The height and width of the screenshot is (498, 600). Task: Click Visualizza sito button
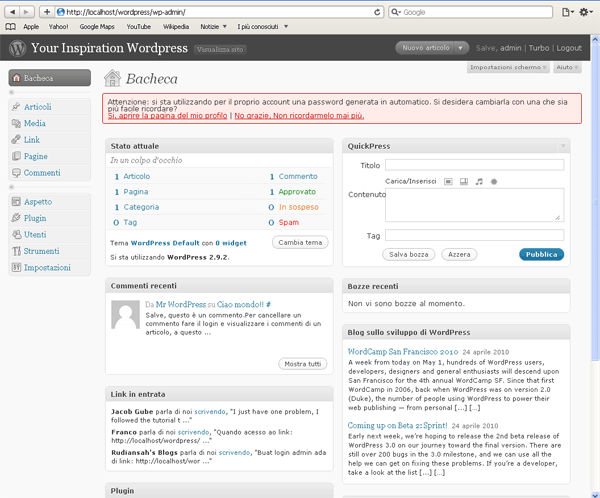tap(220, 49)
